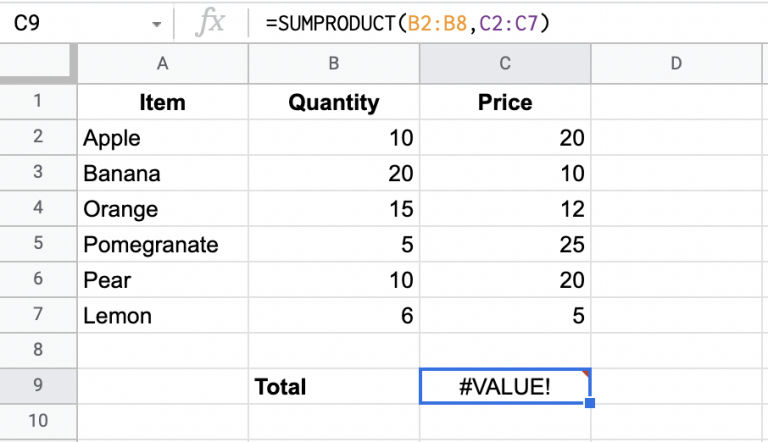This screenshot has height=442, width=768.
Task: Select column D header
Action: click(x=676, y=64)
